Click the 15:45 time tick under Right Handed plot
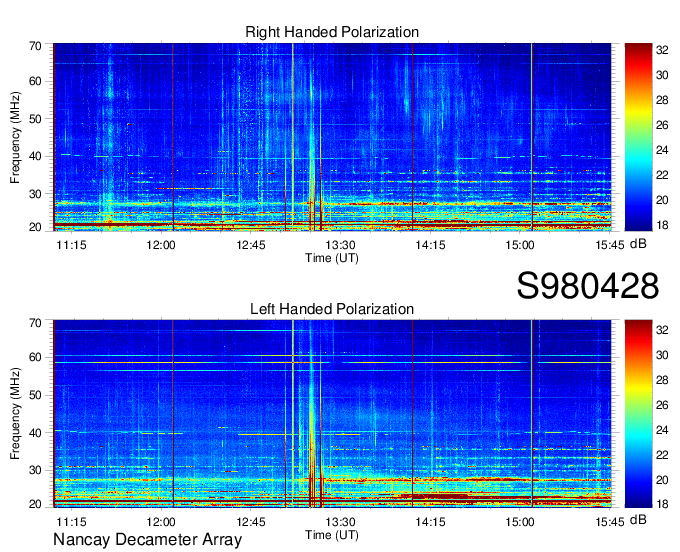The height and width of the screenshot is (552, 680). click(609, 245)
